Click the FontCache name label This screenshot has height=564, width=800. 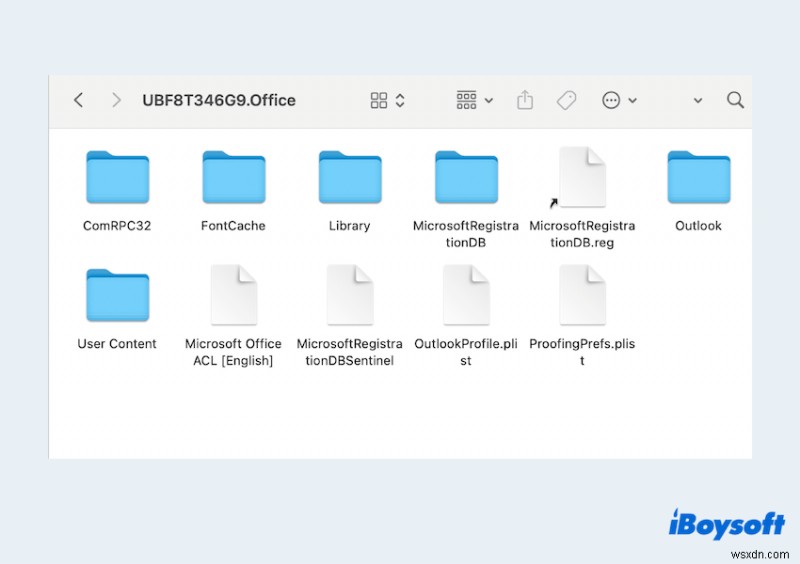pyautogui.click(x=233, y=226)
